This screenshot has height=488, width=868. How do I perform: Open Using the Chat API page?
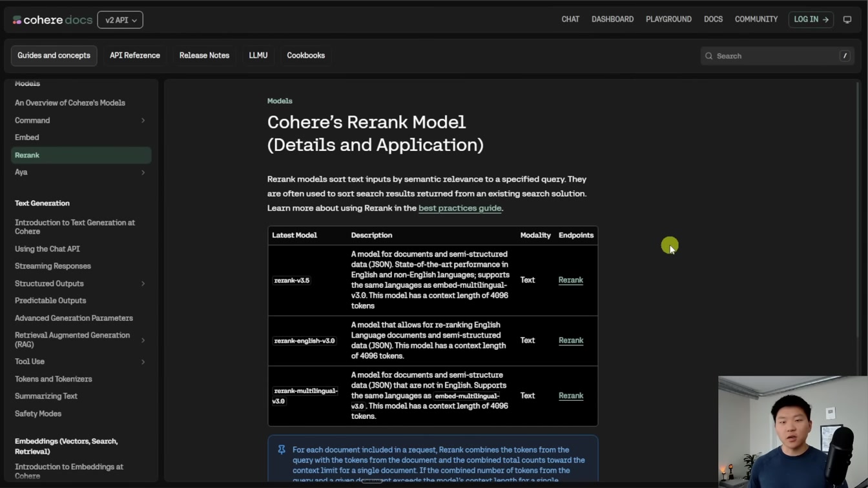point(47,249)
